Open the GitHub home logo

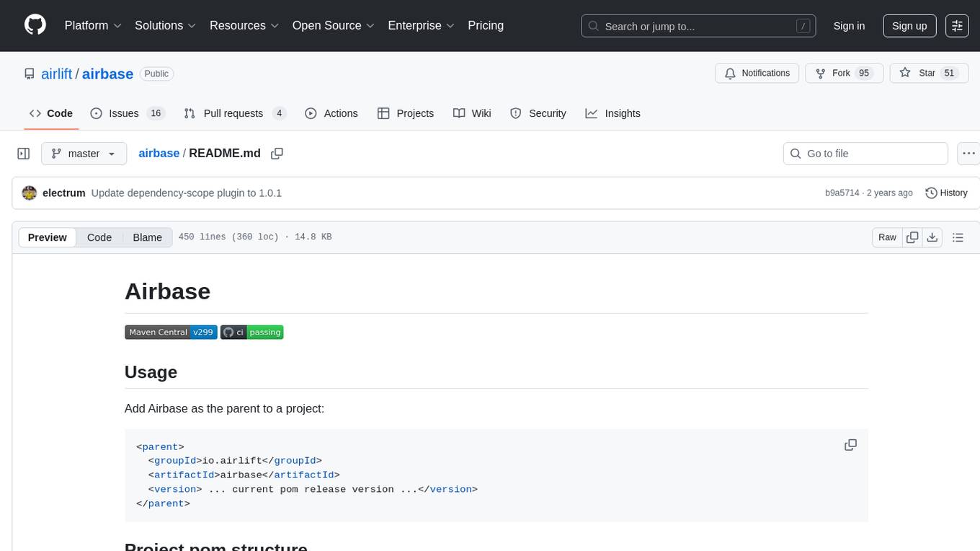[x=35, y=25]
